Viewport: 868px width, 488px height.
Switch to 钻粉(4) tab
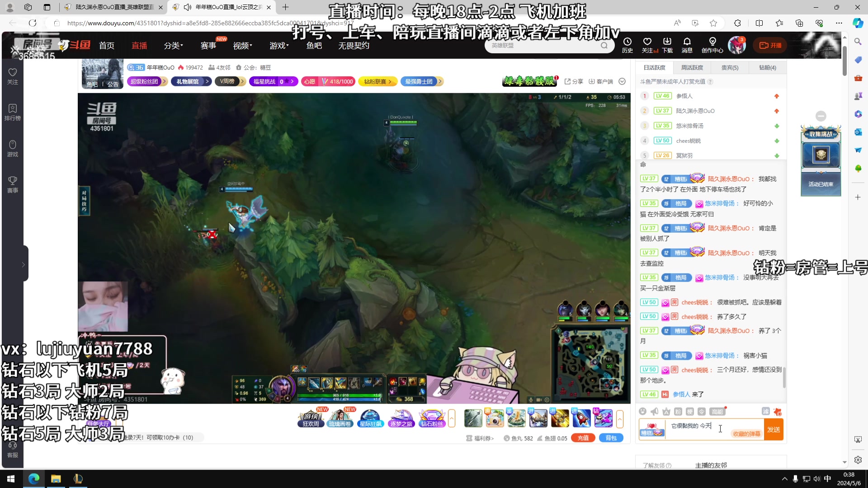(767, 67)
